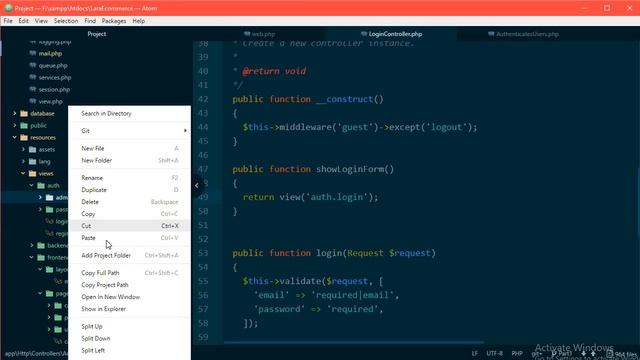Switch to the web.php tab
This screenshot has height=360, width=640.
(x=260, y=34)
